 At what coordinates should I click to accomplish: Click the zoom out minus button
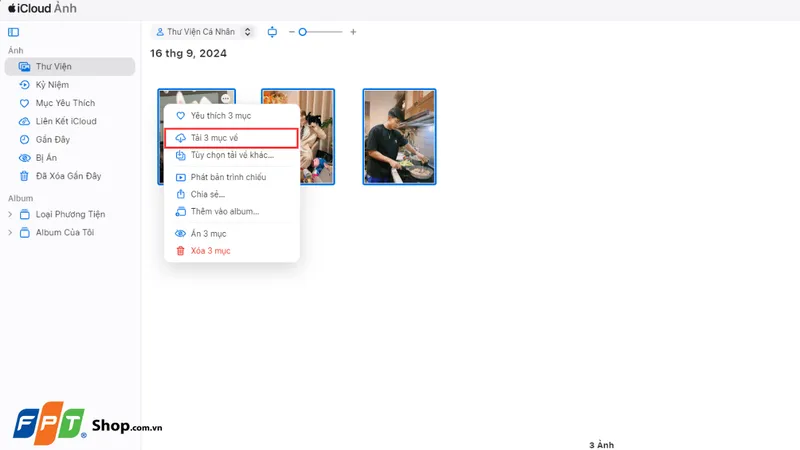tap(291, 32)
